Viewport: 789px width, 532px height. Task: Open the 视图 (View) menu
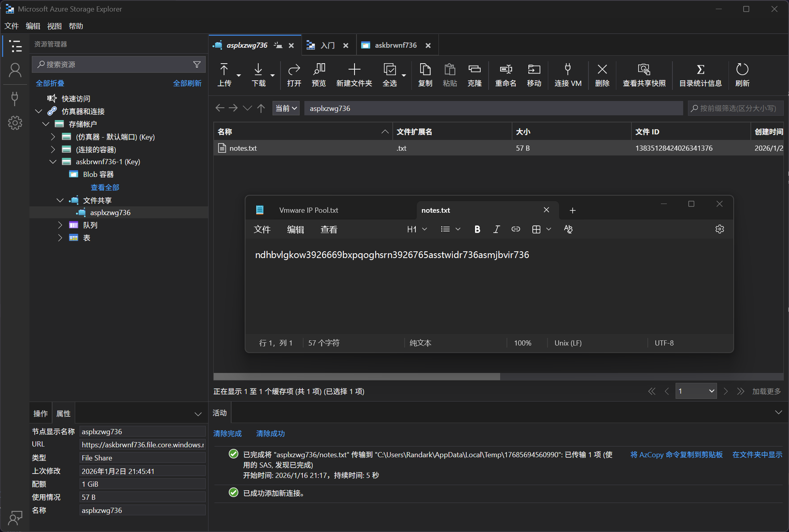55,26
